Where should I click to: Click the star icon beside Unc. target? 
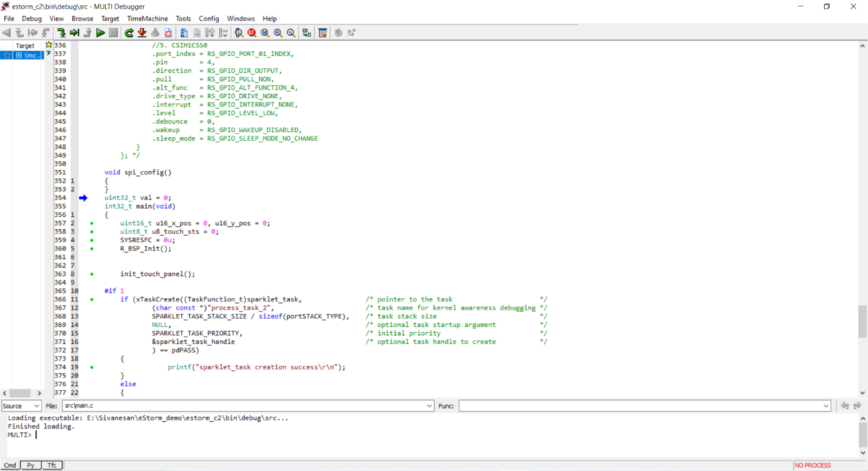pos(7,55)
